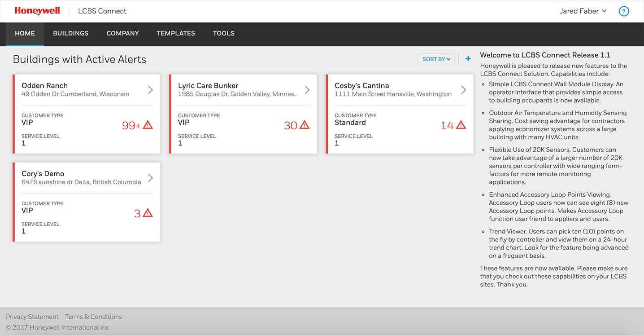Click the Trend Viewer release note bullet
The image size is (644, 335).
(x=559, y=244)
